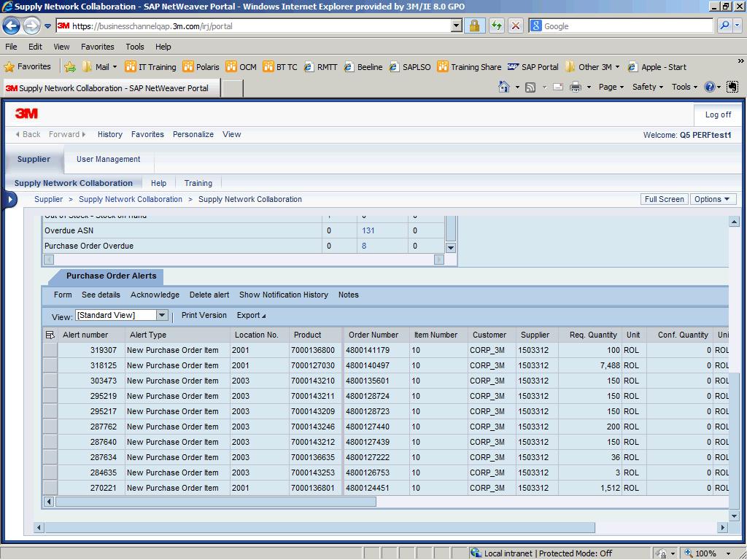Click the Google search magnifier icon
This screenshot has width=747, height=560.
click(724, 26)
